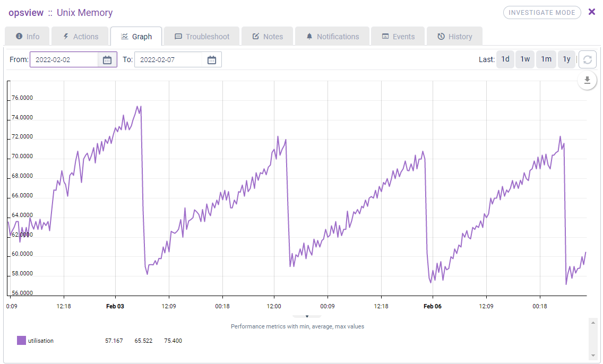Screen dimensions: 603x364
Task: Collapse the performance metrics legend arrow
Action: tap(307, 317)
